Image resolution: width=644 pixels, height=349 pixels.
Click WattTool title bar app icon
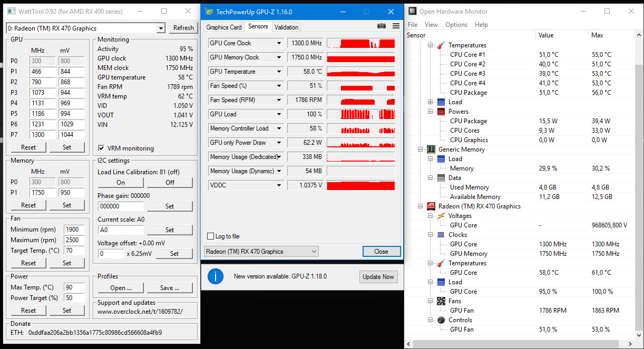point(11,12)
